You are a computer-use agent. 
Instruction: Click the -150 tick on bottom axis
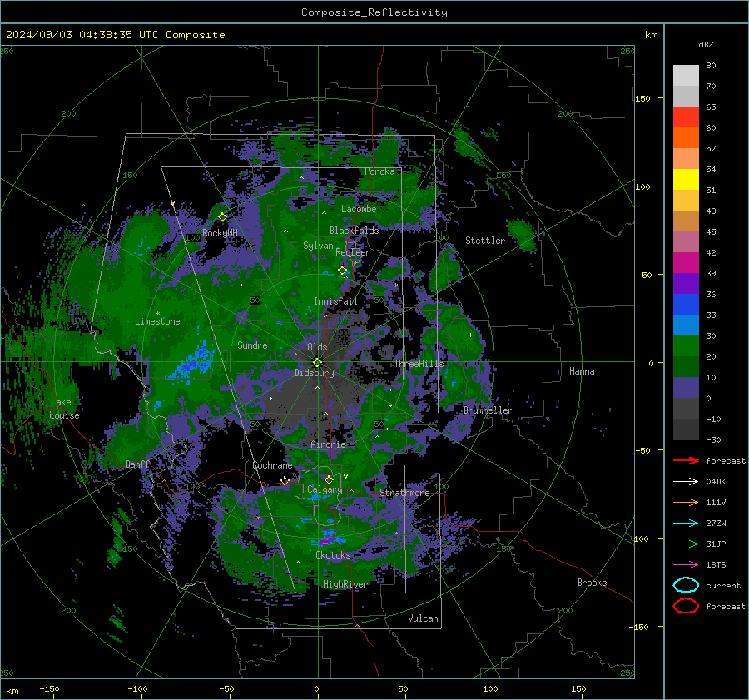[49, 688]
